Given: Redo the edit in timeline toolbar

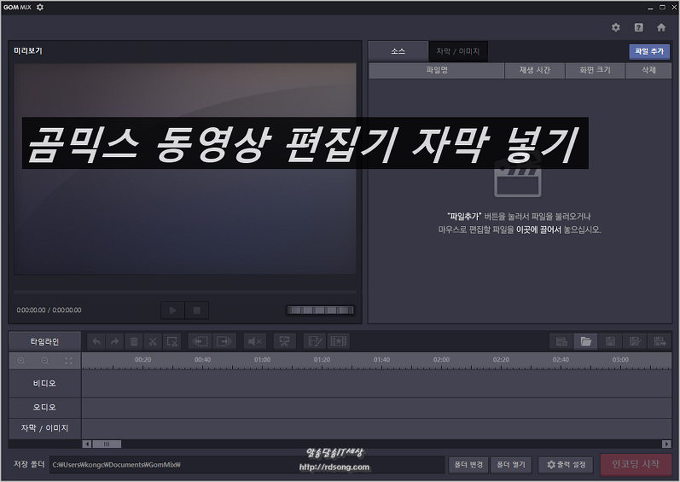Looking at the screenshot, I should 114,342.
